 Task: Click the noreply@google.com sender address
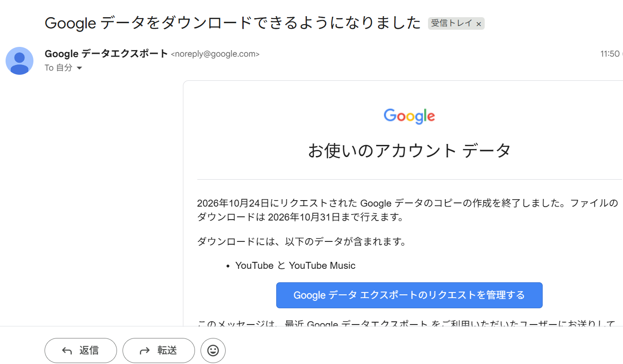coord(215,54)
